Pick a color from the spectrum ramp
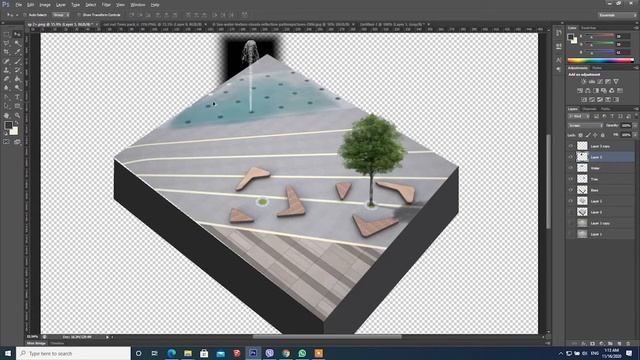 point(600,61)
